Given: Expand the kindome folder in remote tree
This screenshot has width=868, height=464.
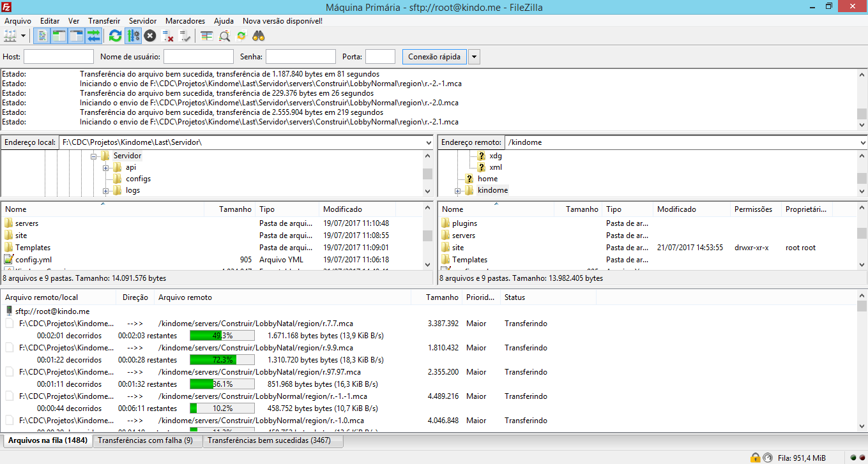Looking at the screenshot, I should (x=457, y=190).
